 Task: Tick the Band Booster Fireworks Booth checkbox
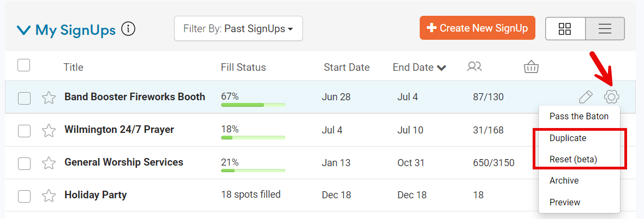click(24, 98)
